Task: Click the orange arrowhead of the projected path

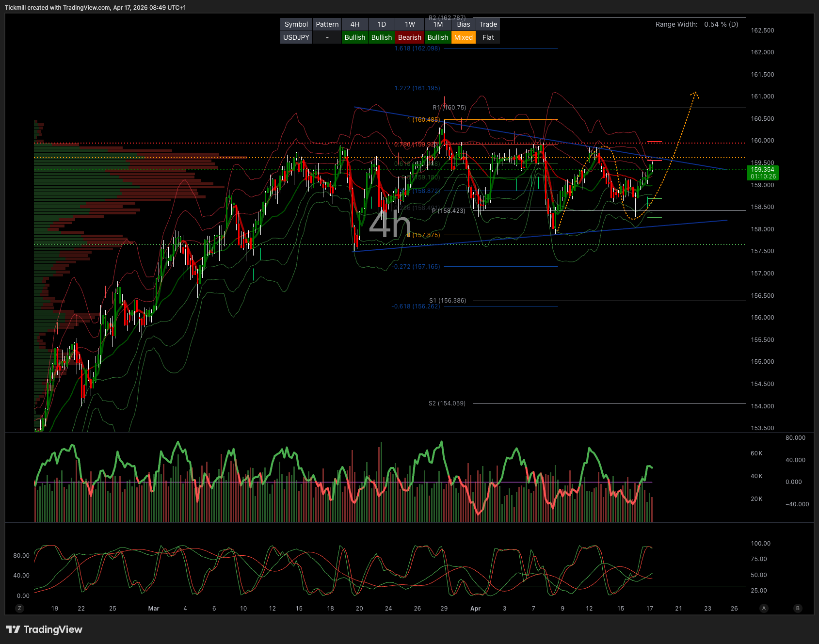Action: coord(695,93)
